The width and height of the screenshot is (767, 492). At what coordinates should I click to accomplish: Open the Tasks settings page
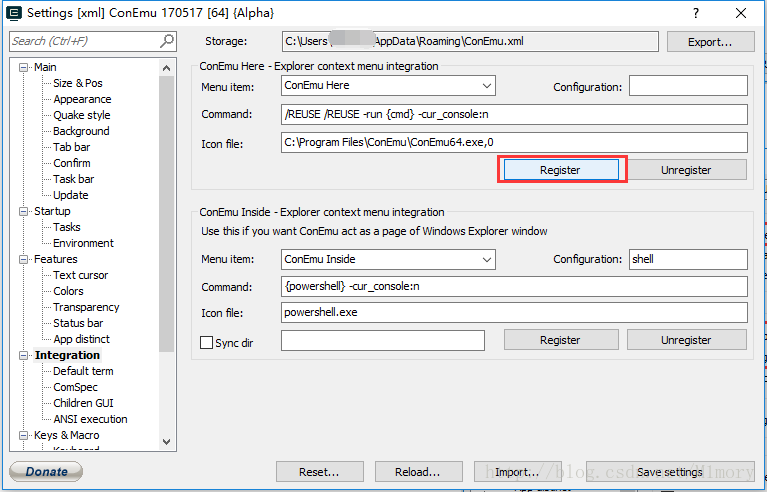(x=67, y=227)
